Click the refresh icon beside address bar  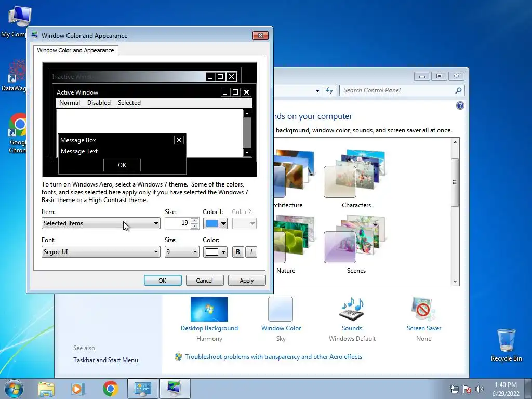tap(329, 90)
